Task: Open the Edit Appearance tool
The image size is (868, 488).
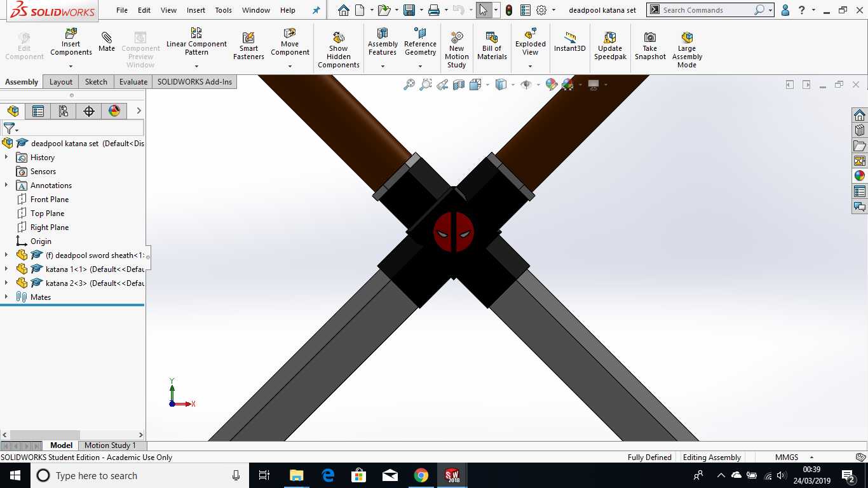Action: coord(551,85)
